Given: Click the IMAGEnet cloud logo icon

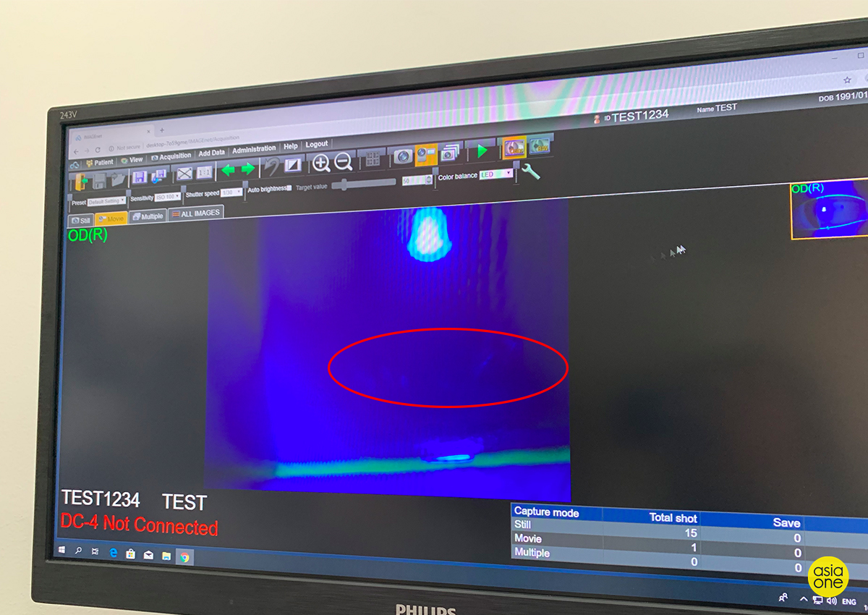Looking at the screenshot, I should (x=75, y=165).
